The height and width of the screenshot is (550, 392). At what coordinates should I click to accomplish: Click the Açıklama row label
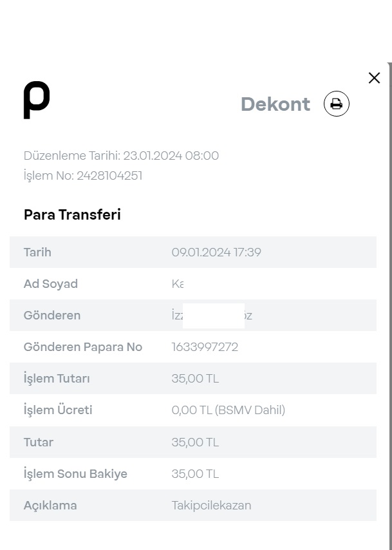(x=50, y=506)
